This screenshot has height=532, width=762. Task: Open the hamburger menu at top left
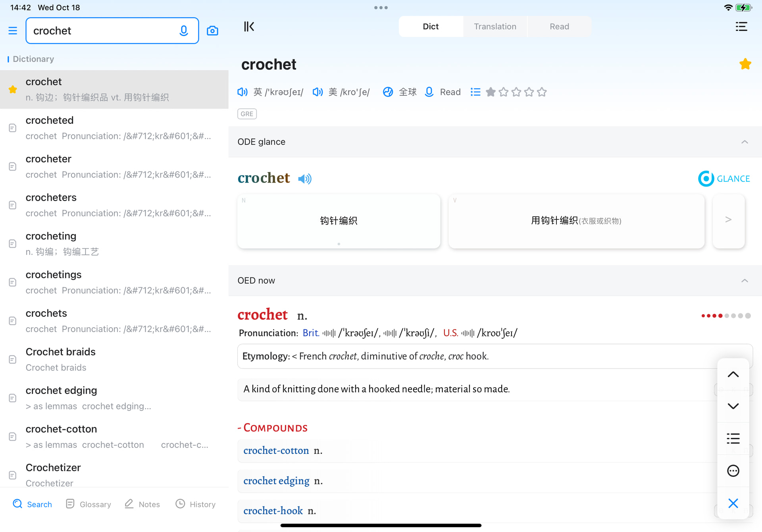(x=13, y=31)
